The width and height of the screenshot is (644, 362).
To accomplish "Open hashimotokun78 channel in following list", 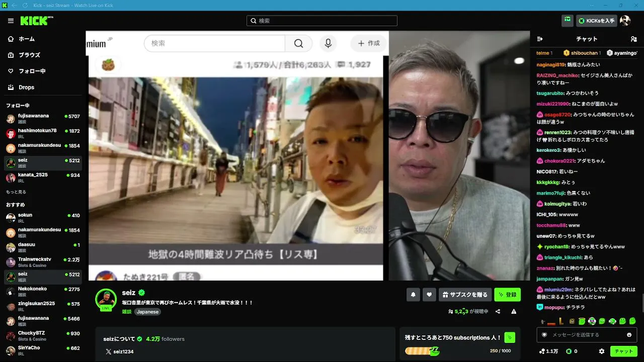I will [43, 133].
